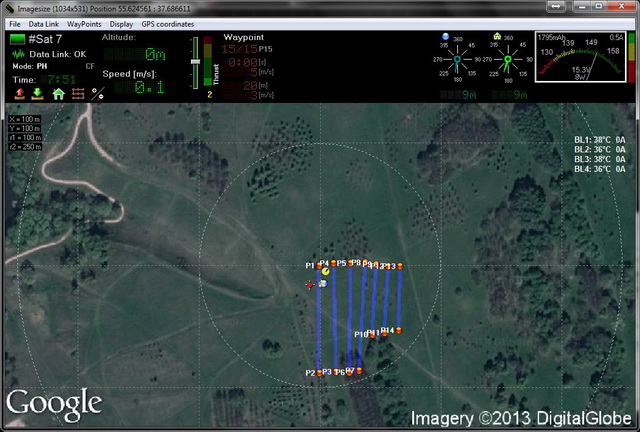Click the '15.3V' voltage reading
This screenshot has height=432, width=640.
(581, 70)
